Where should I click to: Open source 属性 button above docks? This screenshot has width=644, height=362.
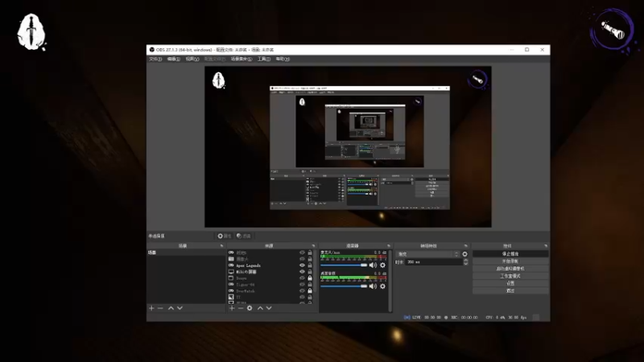[x=225, y=236]
